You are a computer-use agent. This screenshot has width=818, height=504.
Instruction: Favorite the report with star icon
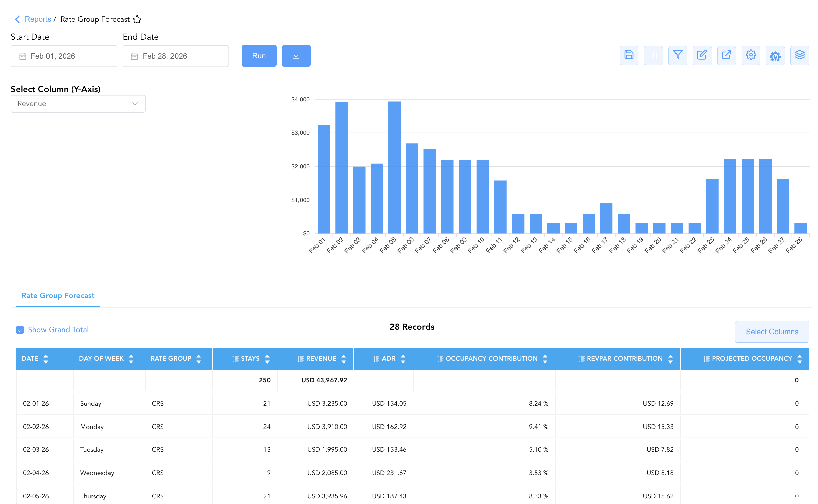[x=137, y=19]
